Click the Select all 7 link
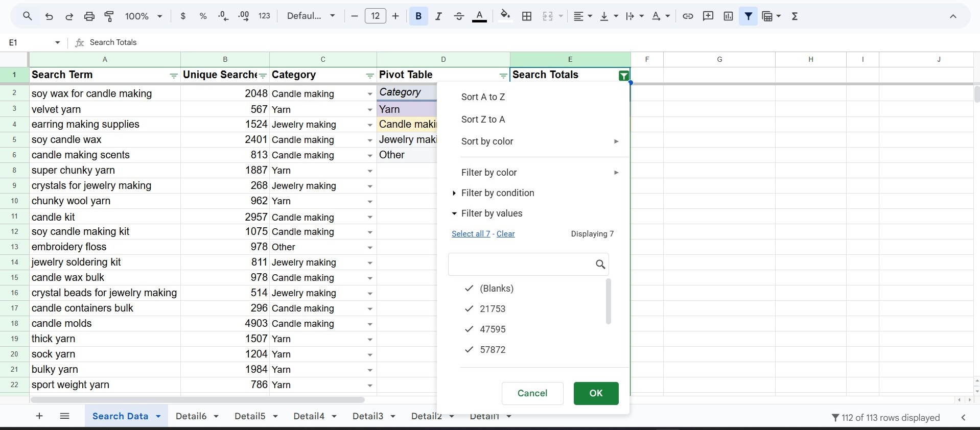Screen dimensions: 980x430 471,234
